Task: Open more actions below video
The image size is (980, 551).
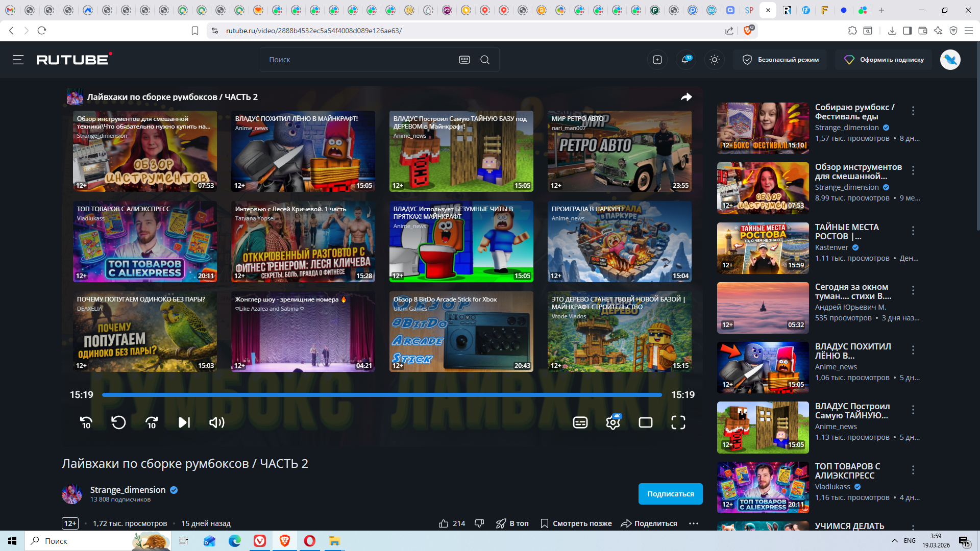Action: click(x=693, y=523)
